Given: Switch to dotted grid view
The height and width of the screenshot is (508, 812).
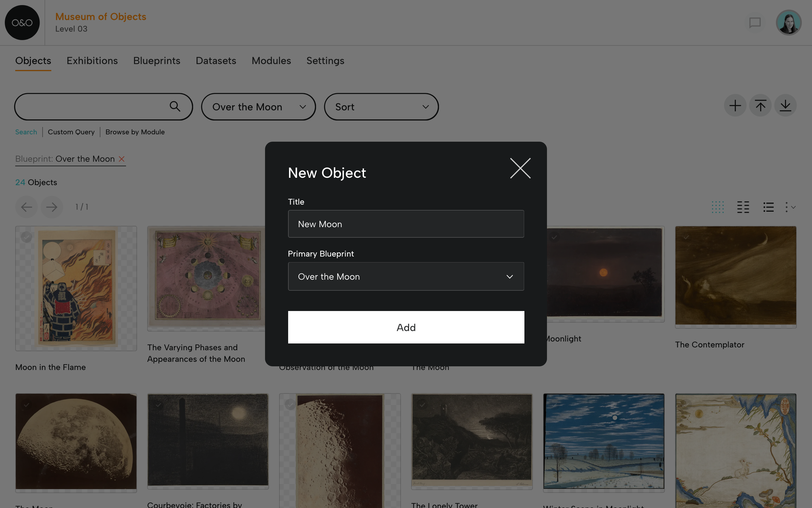Looking at the screenshot, I should tap(718, 207).
